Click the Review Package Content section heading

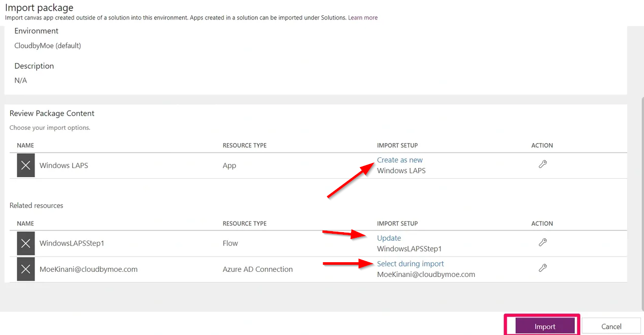[51, 113]
